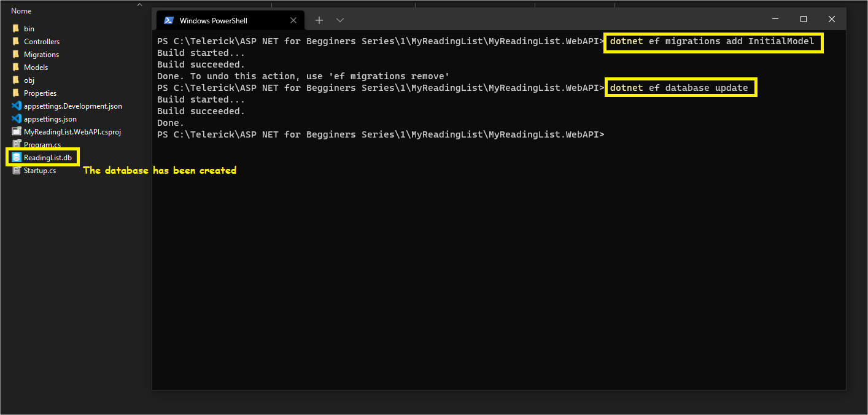Select the Program.cs file name

click(42, 145)
